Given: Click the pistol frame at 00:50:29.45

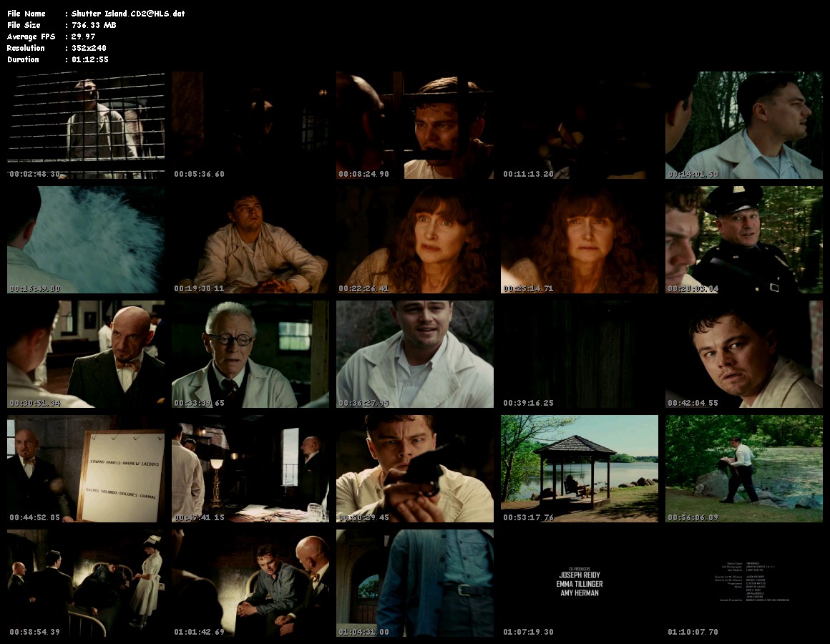Looking at the screenshot, I should 415,469.
